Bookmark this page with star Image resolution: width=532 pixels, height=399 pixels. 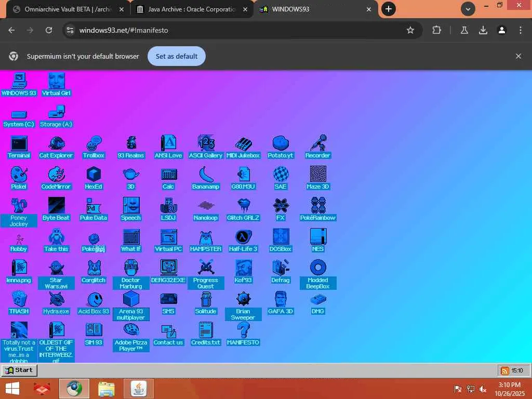click(410, 30)
